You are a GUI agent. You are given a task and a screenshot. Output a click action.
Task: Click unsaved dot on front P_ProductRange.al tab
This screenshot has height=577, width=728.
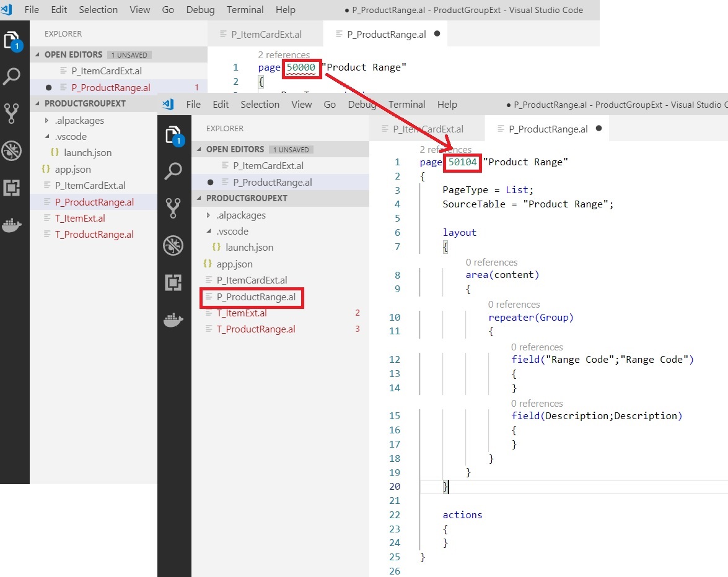coord(599,129)
